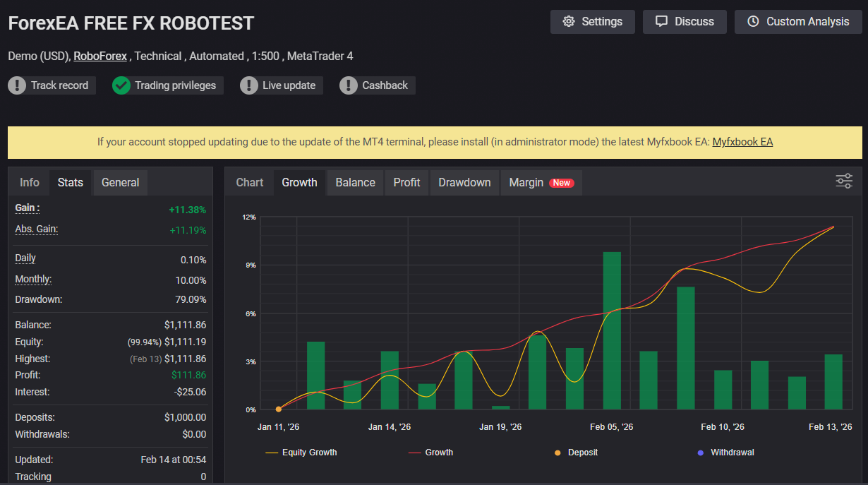Click the Track record warning icon
The image size is (868, 485).
tap(17, 85)
